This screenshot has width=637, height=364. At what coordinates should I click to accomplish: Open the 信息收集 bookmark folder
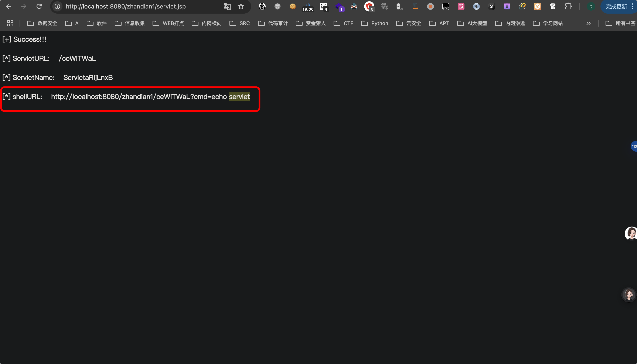(x=130, y=23)
